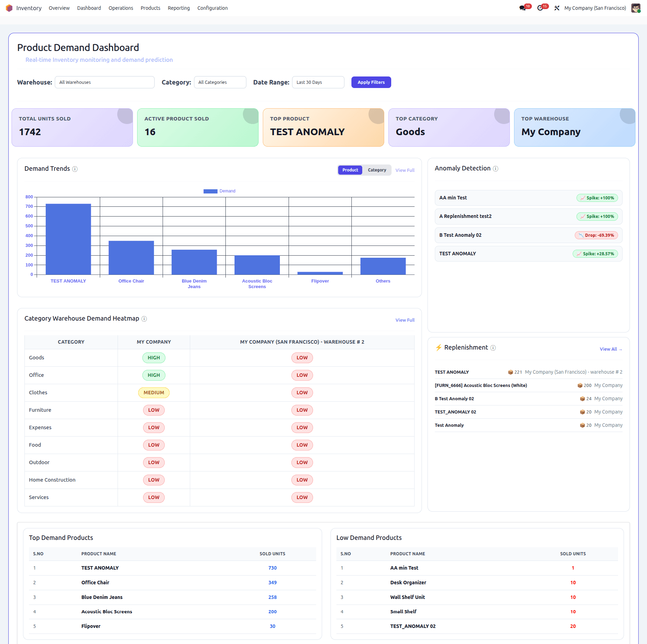
Task: Click Desk Organizer in Low Demand Products
Action: (x=408, y=583)
